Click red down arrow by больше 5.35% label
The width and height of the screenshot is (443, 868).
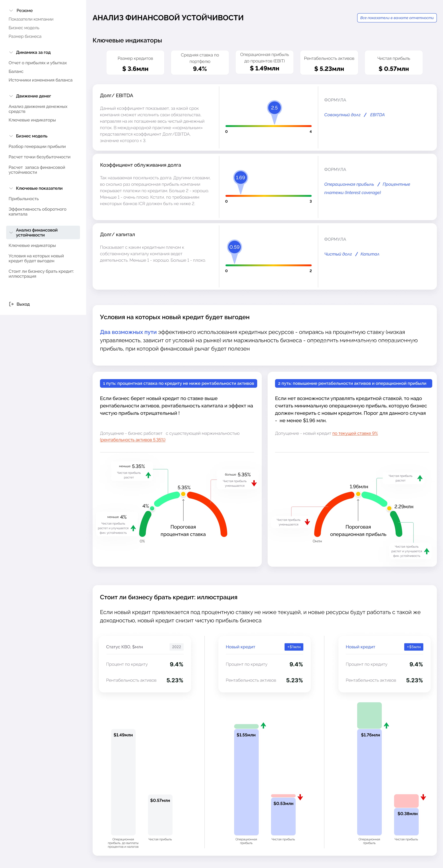click(x=254, y=483)
